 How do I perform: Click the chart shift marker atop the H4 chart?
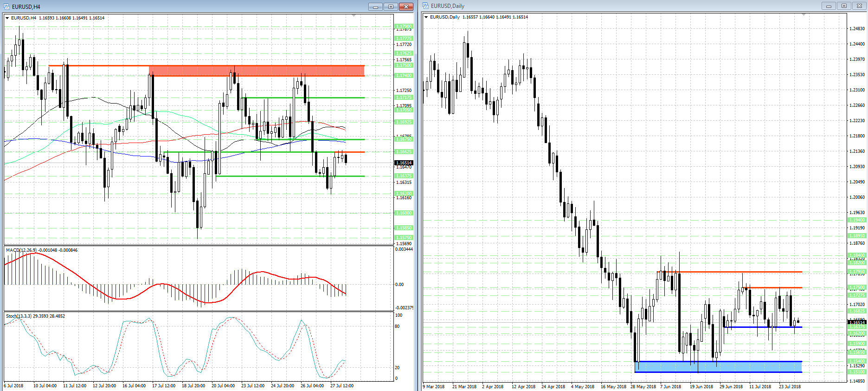pos(354,15)
